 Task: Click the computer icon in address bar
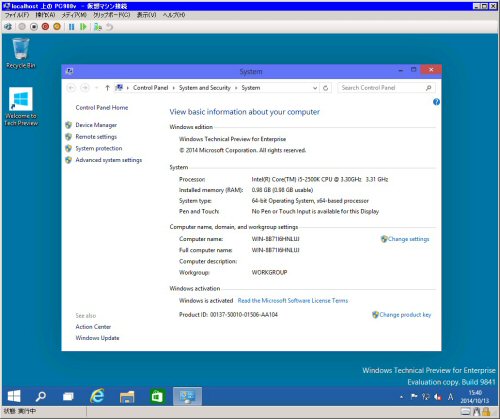[x=119, y=88]
